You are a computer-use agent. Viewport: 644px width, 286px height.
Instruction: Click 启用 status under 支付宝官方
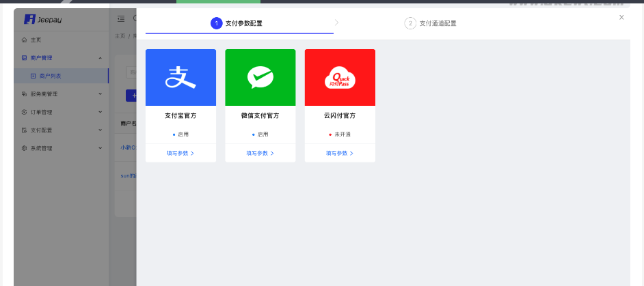pyautogui.click(x=180, y=134)
